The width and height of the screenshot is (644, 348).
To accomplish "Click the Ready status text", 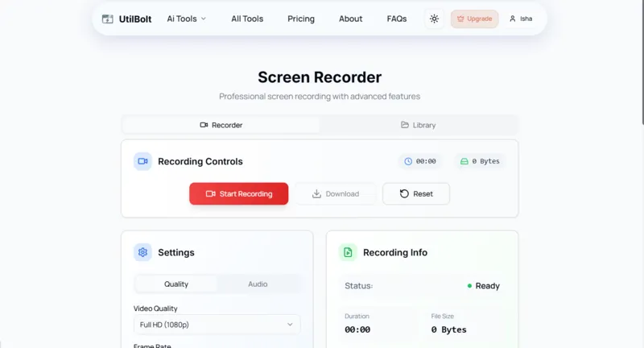I will tap(488, 286).
